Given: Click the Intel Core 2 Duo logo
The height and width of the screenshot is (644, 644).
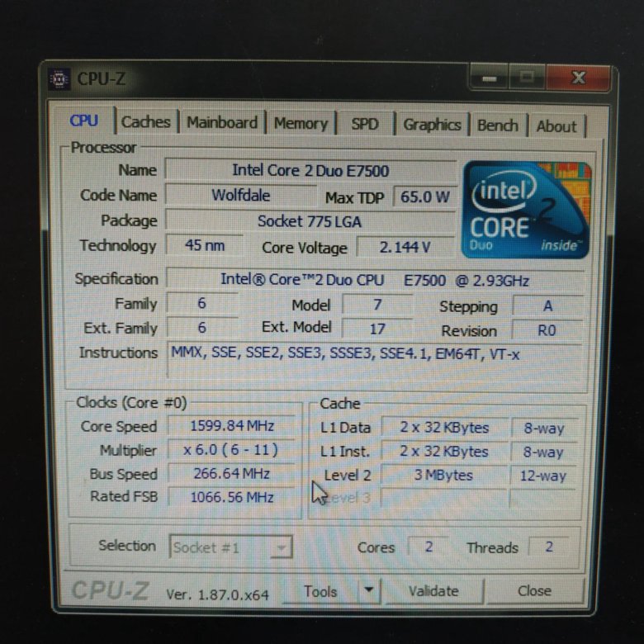Looking at the screenshot, I should coord(526,208).
